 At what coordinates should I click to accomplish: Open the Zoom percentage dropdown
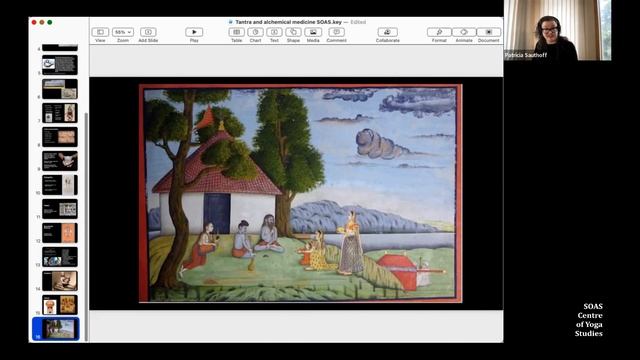tap(123, 32)
